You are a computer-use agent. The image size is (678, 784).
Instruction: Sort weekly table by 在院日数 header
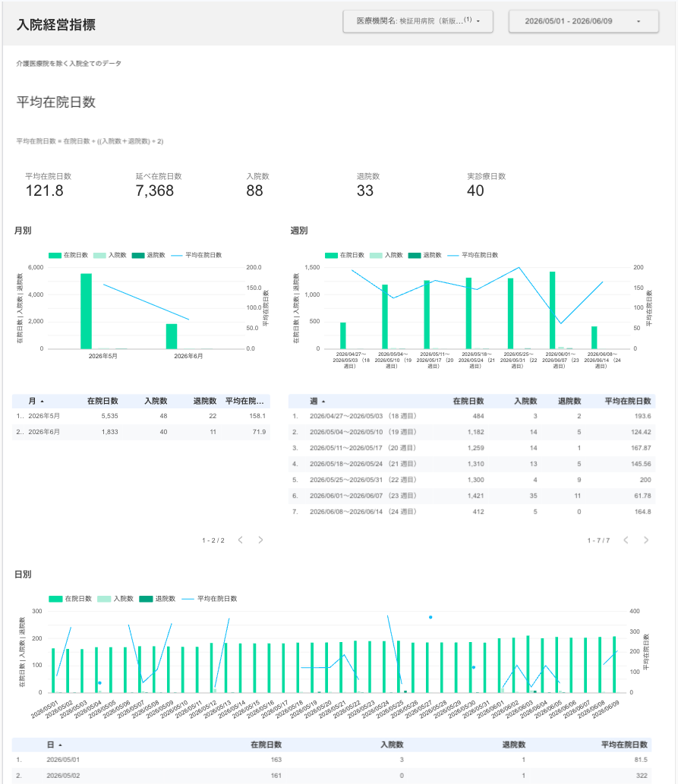[x=468, y=401]
